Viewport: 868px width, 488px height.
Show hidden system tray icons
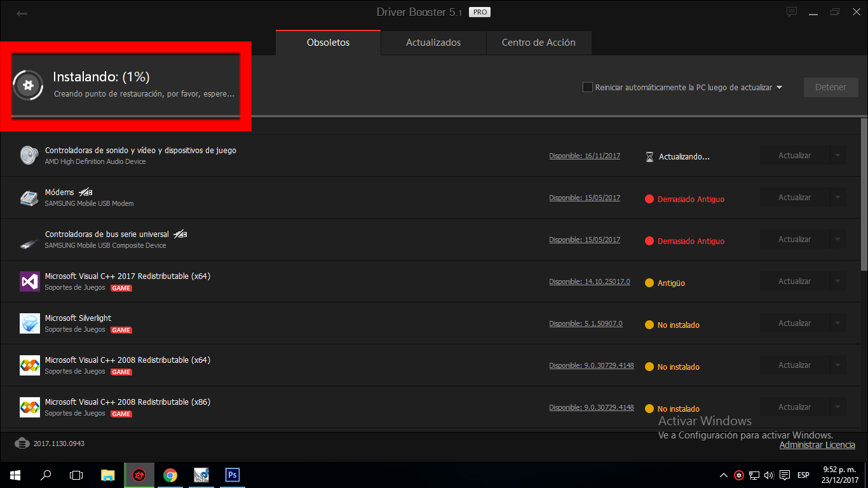pos(723,475)
